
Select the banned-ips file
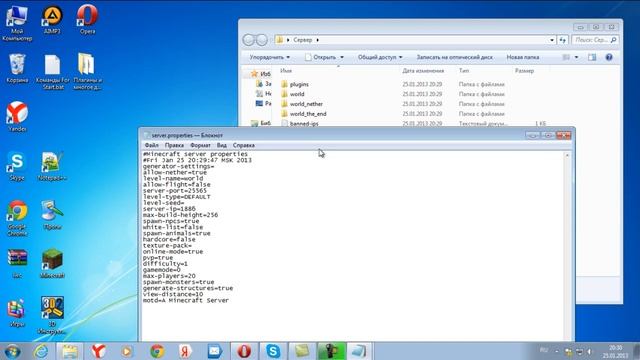point(304,123)
